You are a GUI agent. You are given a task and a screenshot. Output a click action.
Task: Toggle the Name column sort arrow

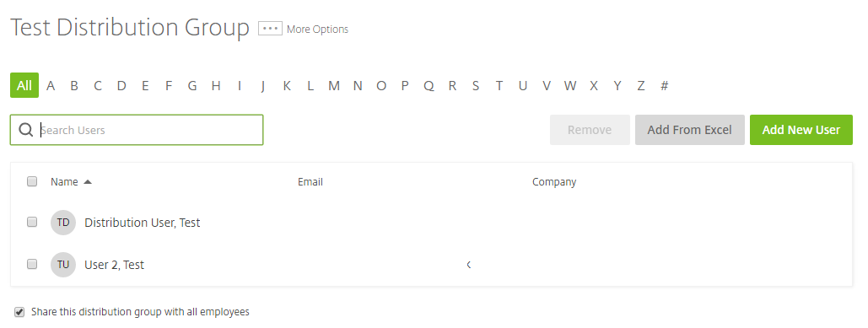(88, 181)
